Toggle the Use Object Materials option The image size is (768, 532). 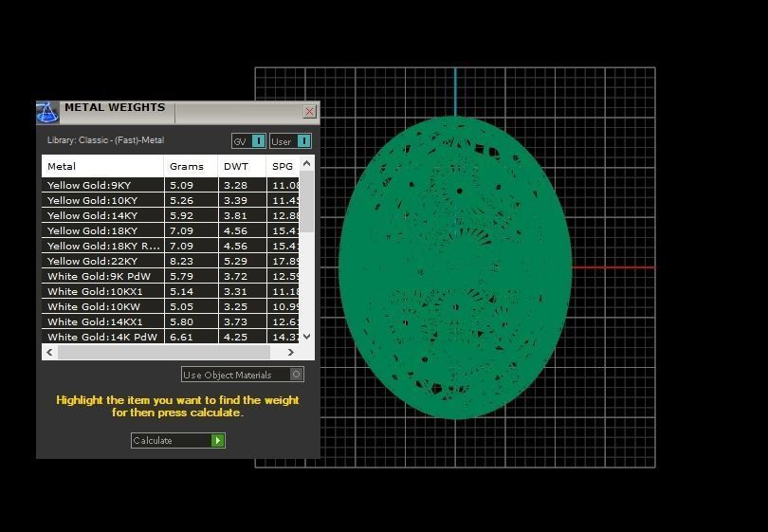243,375
